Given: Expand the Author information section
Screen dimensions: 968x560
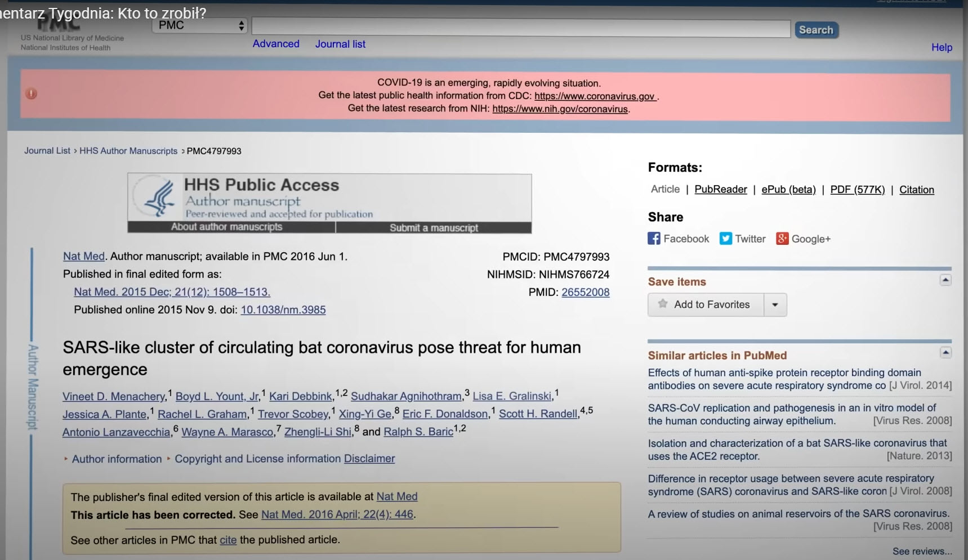Looking at the screenshot, I should 117,459.
